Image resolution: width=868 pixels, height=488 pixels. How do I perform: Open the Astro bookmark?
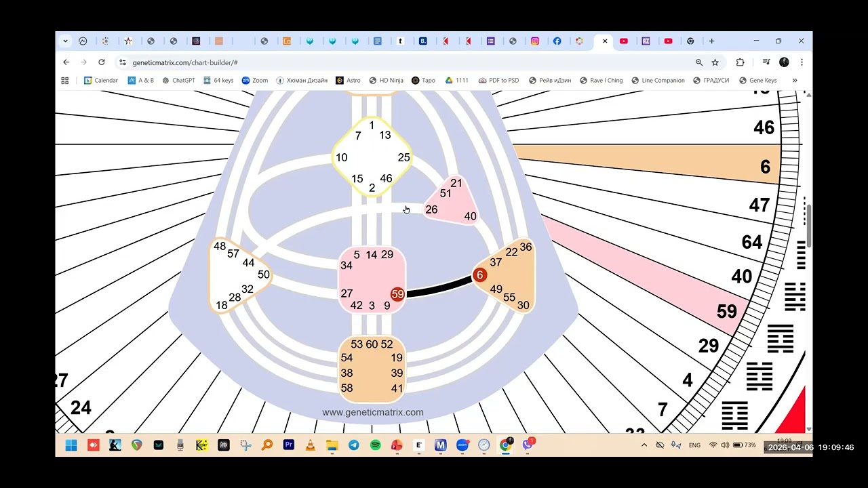tap(348, 81)
